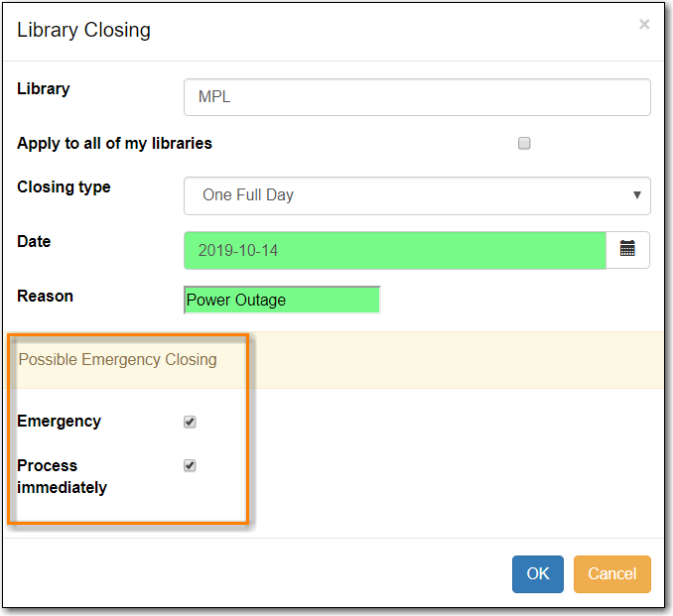Viewport: 673px width, 616px height.
Task: Close the Library Closing dialog
Action: [x=644, y=25]
